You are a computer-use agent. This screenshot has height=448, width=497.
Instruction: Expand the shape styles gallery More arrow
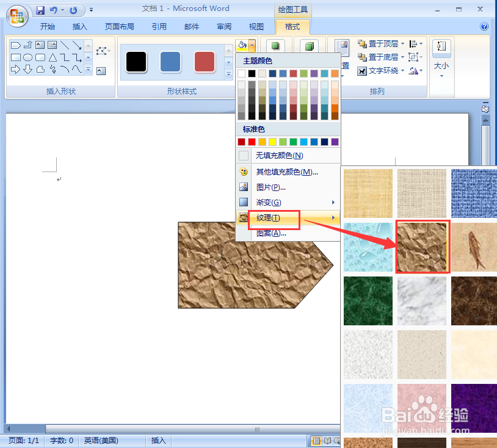[228, 75]
